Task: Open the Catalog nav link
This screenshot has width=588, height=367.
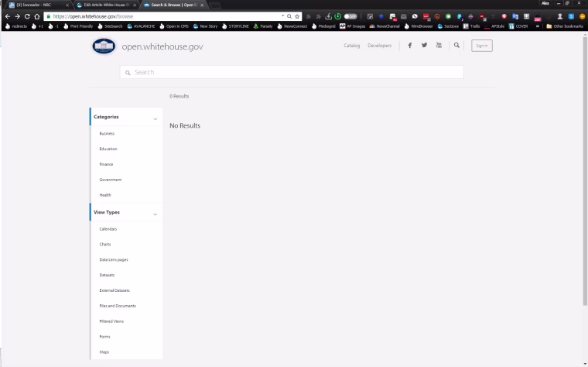Action: tap(352, 46)
